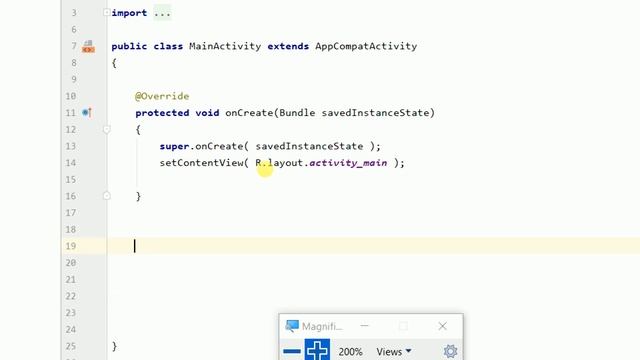Open the Magnifier Views dropdown

tap(393, 351)
